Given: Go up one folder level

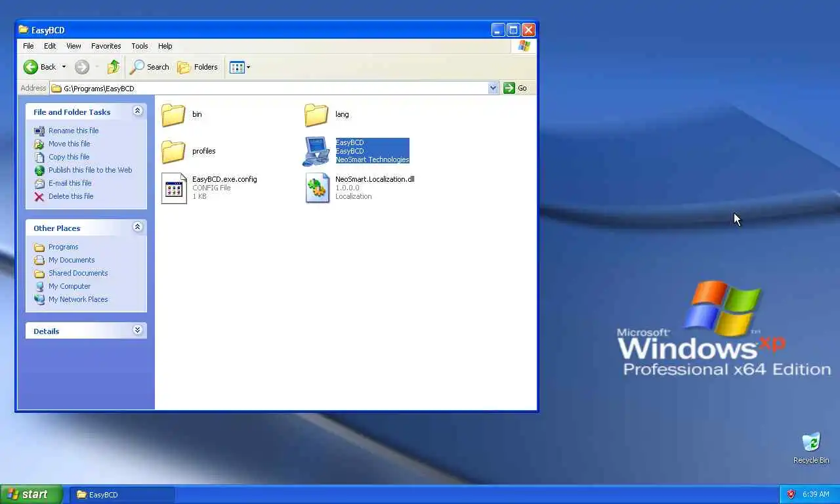Looking at the screenshot, I should click(x=114, y=67).
